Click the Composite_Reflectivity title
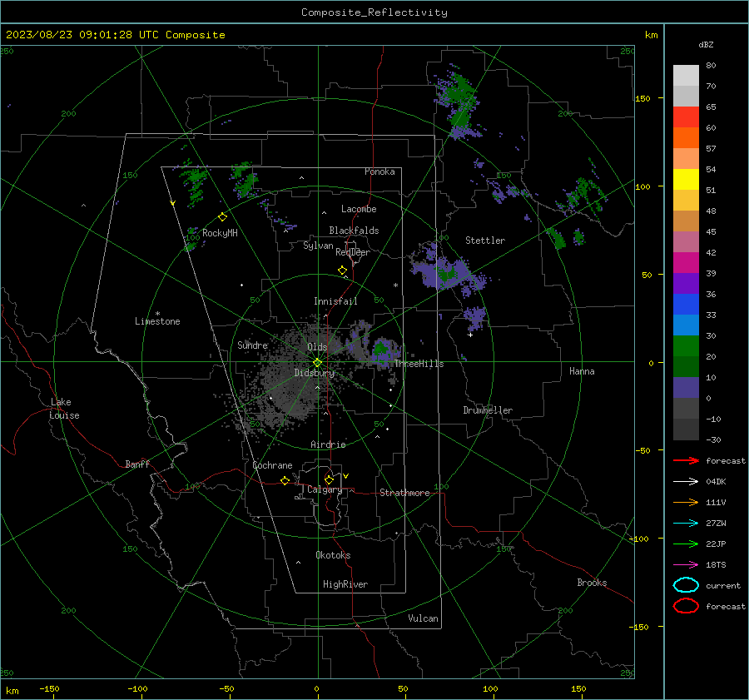This screenshot has width=749, height=700. tap(374, 12)
